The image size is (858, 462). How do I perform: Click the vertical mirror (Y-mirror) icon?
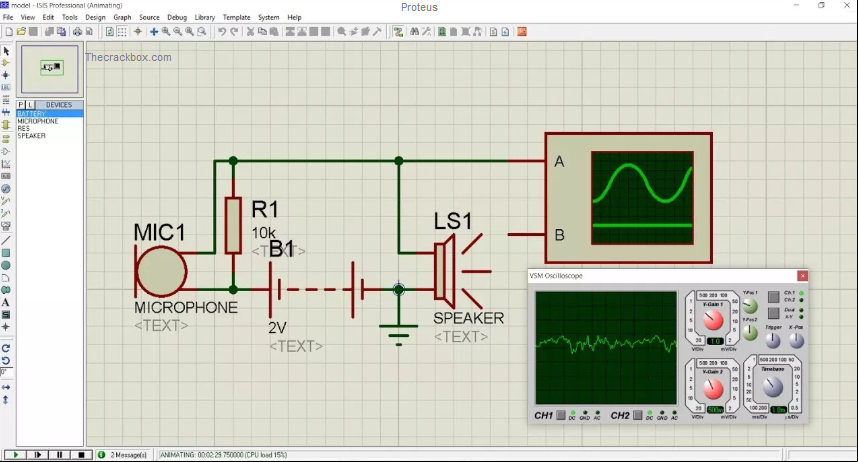point(5,400)
